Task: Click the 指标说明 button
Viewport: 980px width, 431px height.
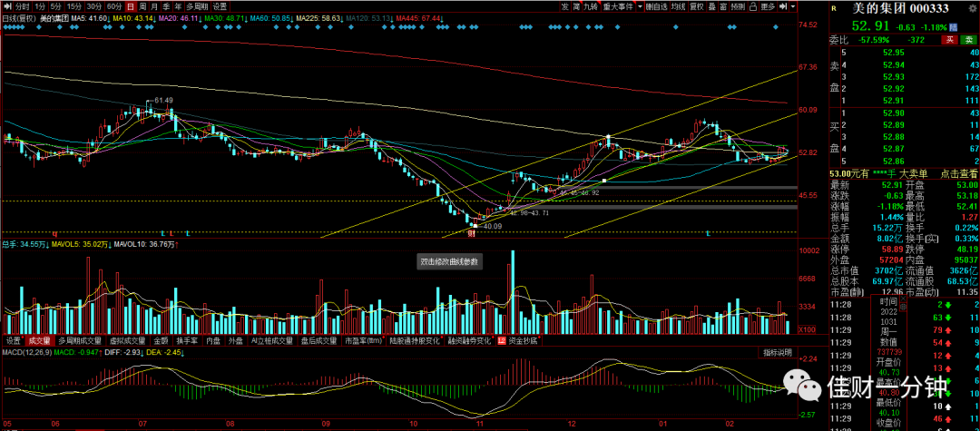Action: point(778,353)
